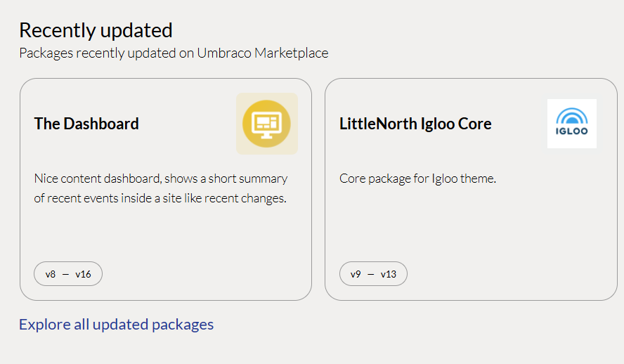Select the v8 – v16 version badge
The height and width of the screenshot is (364, 624).
(x=68, y=273)
